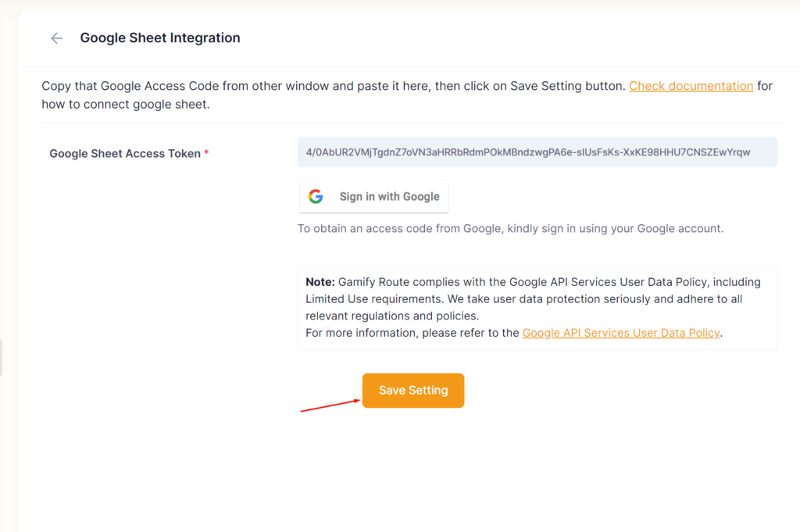The height and width of the screenshot is (532, 800).
Task: Click the Google Sheet Access Token label
Action: click(x=125, y=154)
